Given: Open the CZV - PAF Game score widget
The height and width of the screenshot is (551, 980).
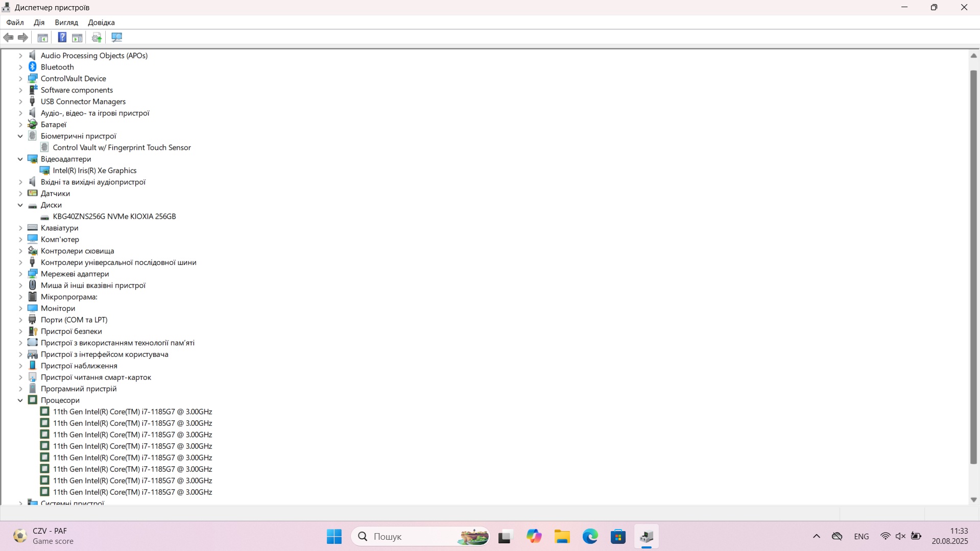Looking at the screenshot, I should pyautogui.click(x=43, y=536).
